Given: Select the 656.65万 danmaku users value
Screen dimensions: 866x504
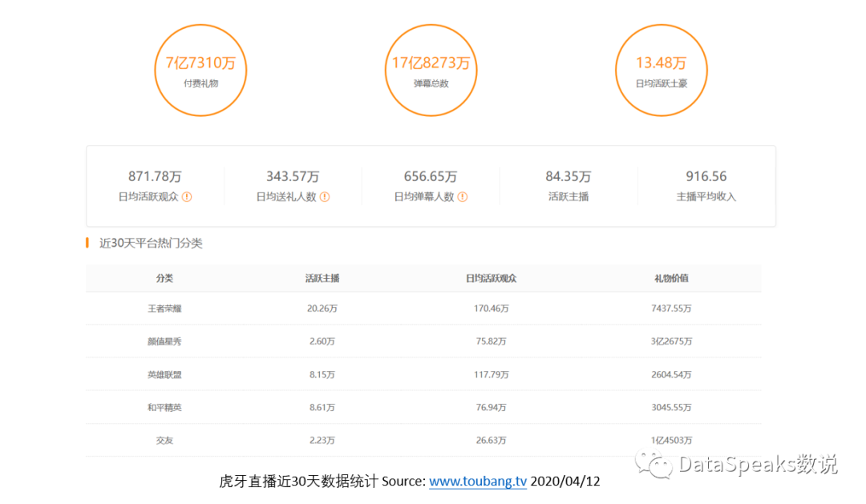Looking at the screenshot, I should 431,176.
